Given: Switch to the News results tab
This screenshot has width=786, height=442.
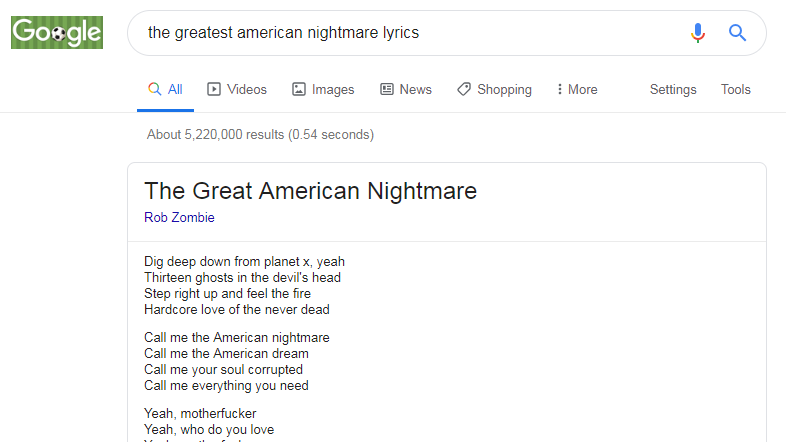Looking at the screenshot, I should tap(406, 89).
